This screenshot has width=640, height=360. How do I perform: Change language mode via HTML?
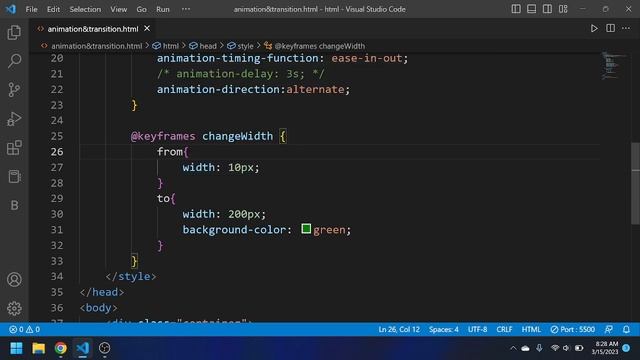531,329
